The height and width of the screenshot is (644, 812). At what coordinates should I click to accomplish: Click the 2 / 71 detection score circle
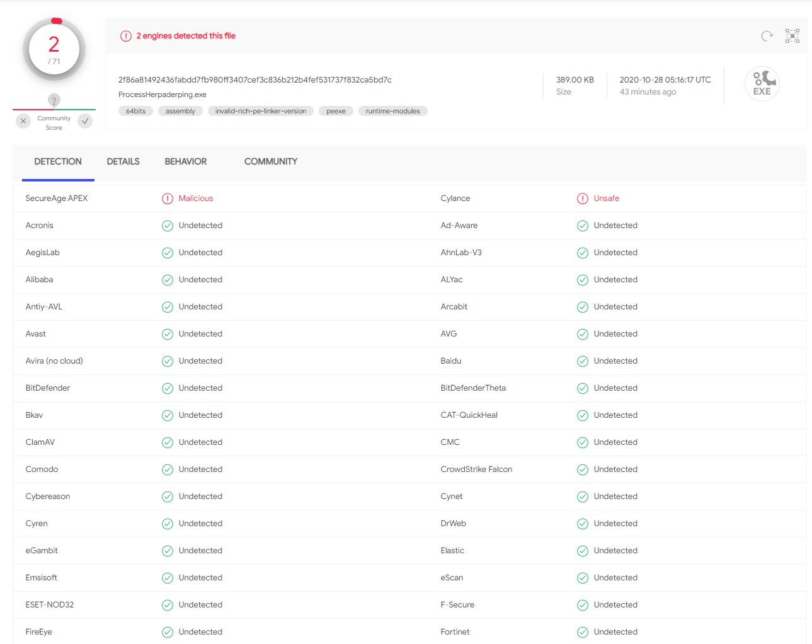coord(54,49)
